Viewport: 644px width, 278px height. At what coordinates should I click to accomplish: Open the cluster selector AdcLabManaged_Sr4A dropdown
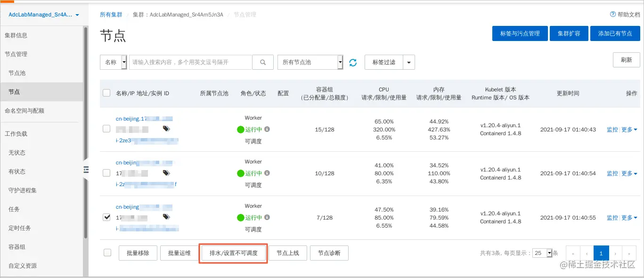tap(44, 15)
